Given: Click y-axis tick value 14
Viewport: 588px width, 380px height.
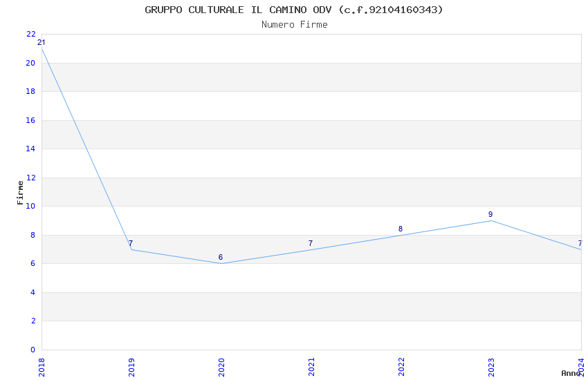Looking at the screenshot, I should (30, 149).
